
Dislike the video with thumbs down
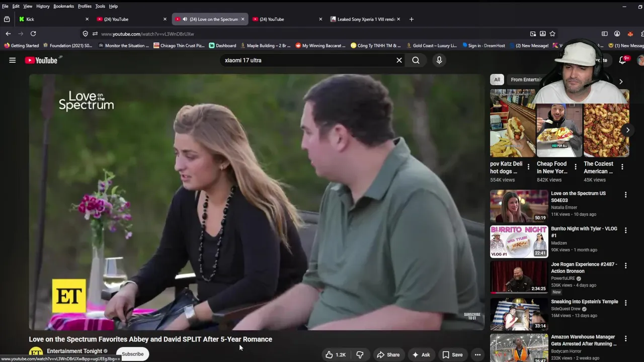pyautogui.click(x=360, y=354)
